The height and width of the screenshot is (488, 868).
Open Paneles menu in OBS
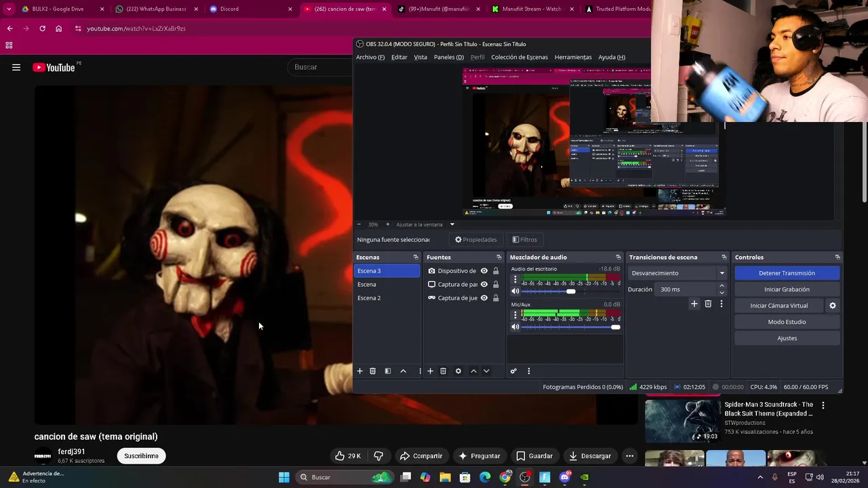(x=449, y=57)
